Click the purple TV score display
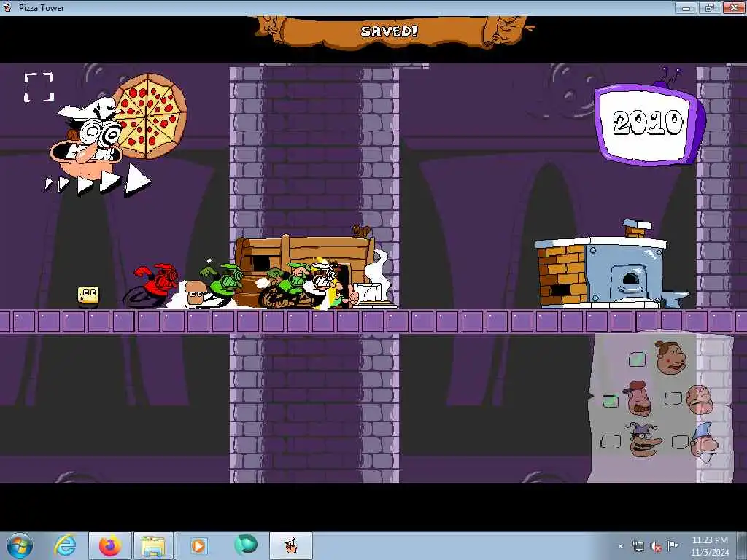This screenshot has width=747, height=560. (x=650, y=124)
